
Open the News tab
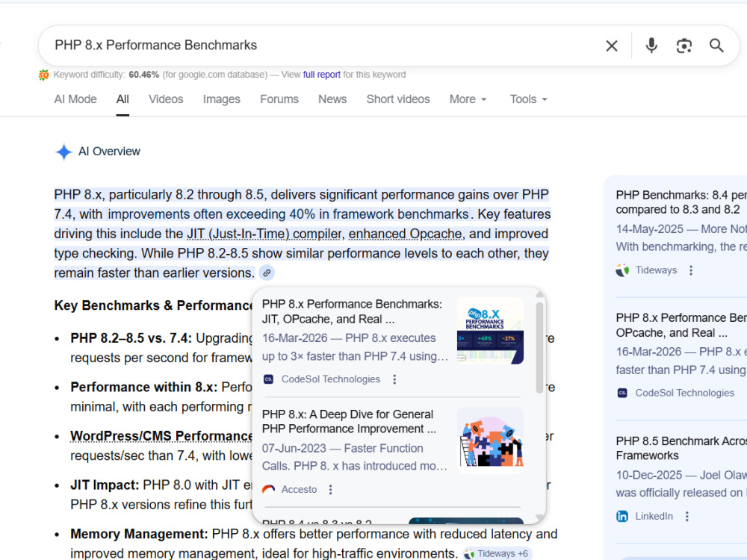pos(332,99)
